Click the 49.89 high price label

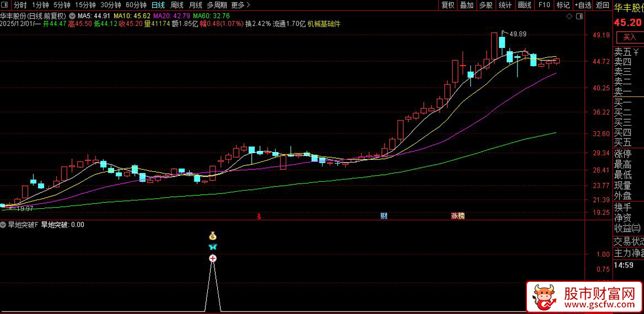(x=518, y=34)
